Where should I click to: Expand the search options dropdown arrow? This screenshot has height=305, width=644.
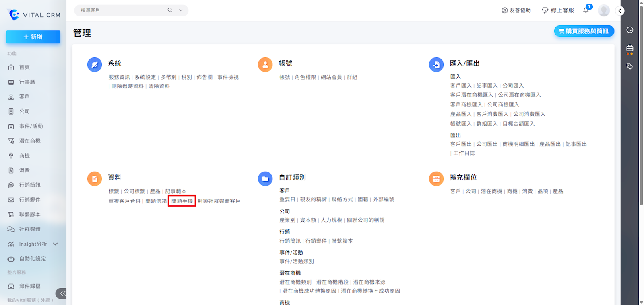point(180,10)
